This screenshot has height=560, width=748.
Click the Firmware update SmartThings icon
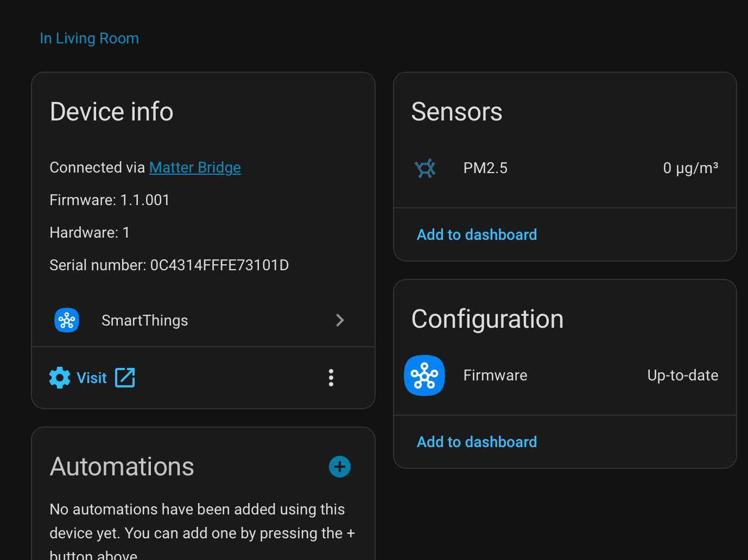pyautogui.click(x=424, y=376)
